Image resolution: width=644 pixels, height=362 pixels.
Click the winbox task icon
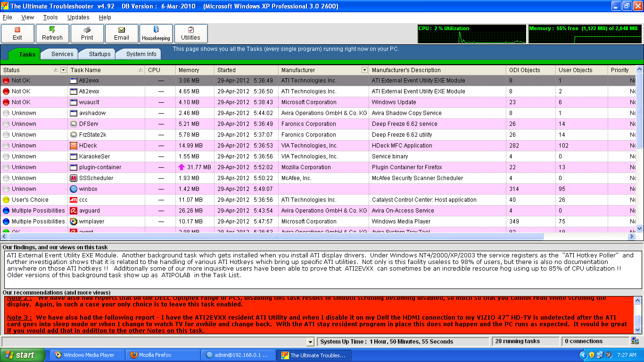point(74,189)
